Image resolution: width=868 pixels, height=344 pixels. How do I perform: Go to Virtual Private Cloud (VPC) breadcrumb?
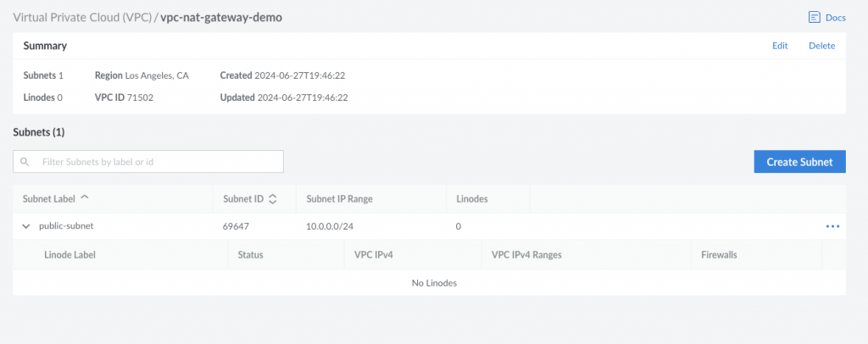pyautogui.click(x=82, y=17)
